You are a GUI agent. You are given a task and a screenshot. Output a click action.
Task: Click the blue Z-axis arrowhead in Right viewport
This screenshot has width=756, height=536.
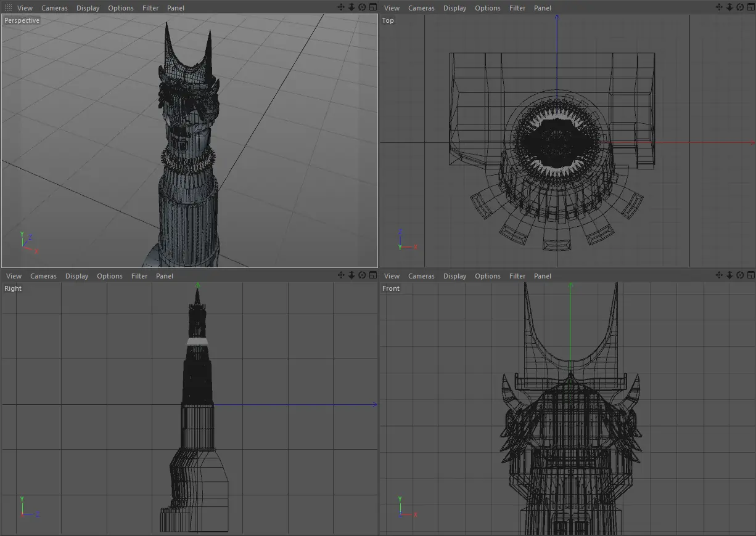click(x=374, y=405)
